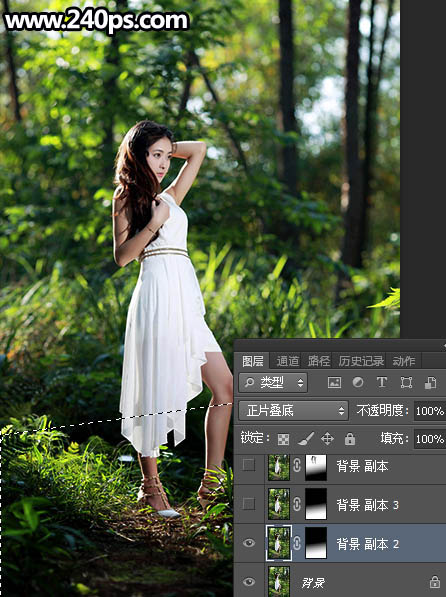The width and height of the screenshot is (446, 597).
Task: Switch to the 历史记录 tab
Action: click(361, 361)
